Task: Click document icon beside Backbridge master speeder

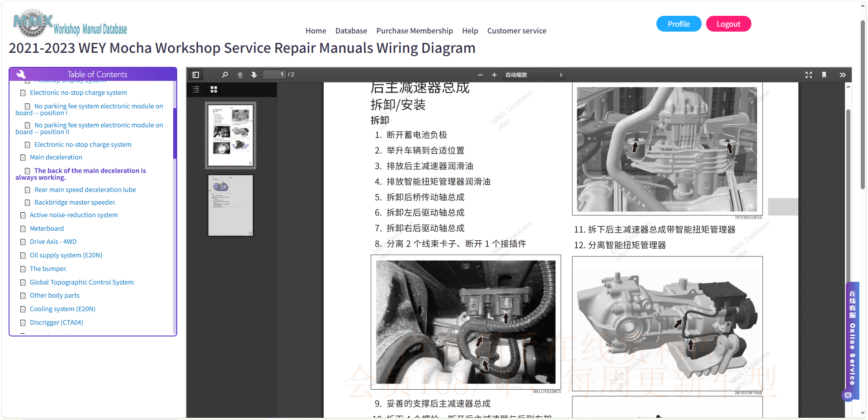Action: 27,203
